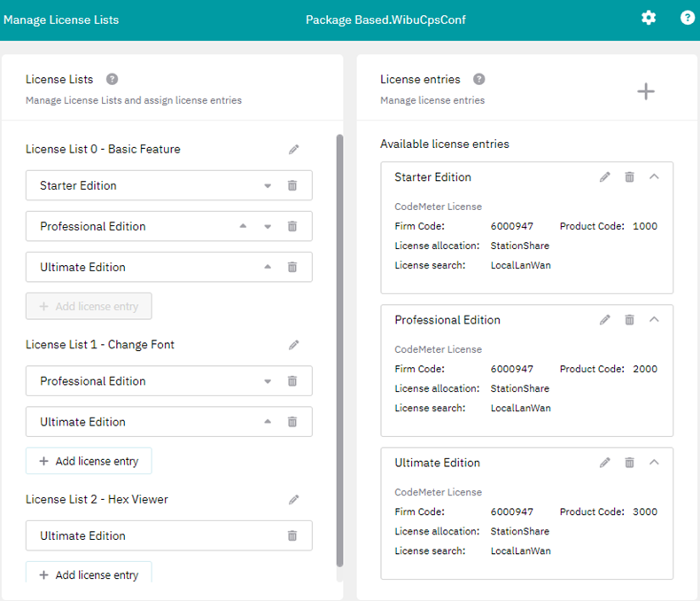Remove Ultimate Edition from License List 2
The image size is (700, 601).
[292, 535]
